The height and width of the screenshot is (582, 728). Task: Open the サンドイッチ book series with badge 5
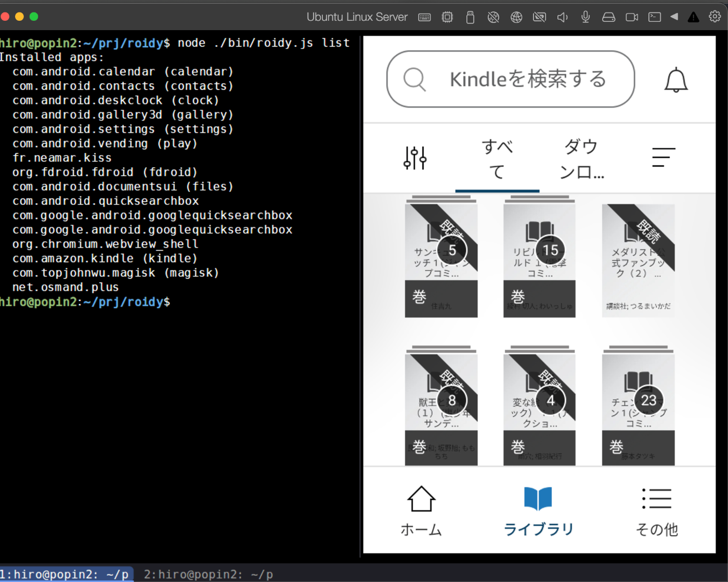[441, 256]
